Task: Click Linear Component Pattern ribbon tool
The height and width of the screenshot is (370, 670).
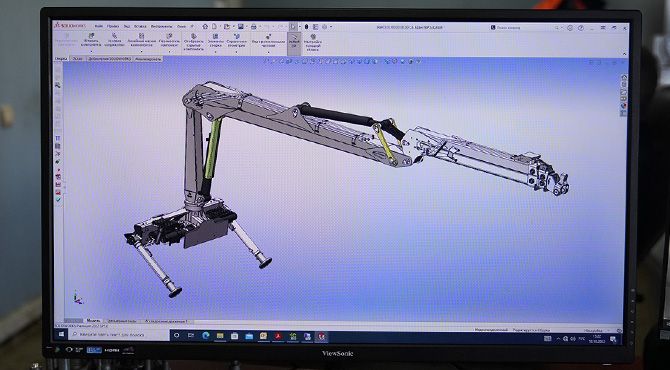Action: [141, 41]
